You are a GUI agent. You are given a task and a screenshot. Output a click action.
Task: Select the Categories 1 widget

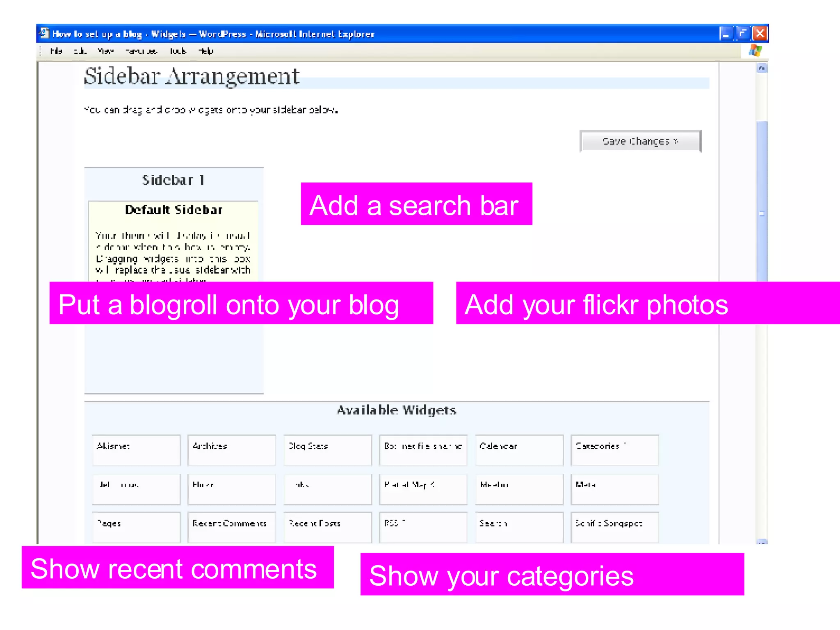[x=615, y=450]
